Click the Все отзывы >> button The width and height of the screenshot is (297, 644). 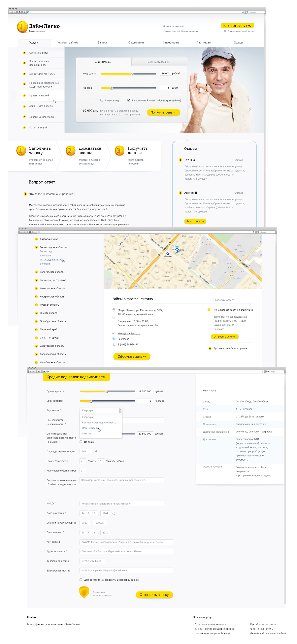(x=195, y=221)
